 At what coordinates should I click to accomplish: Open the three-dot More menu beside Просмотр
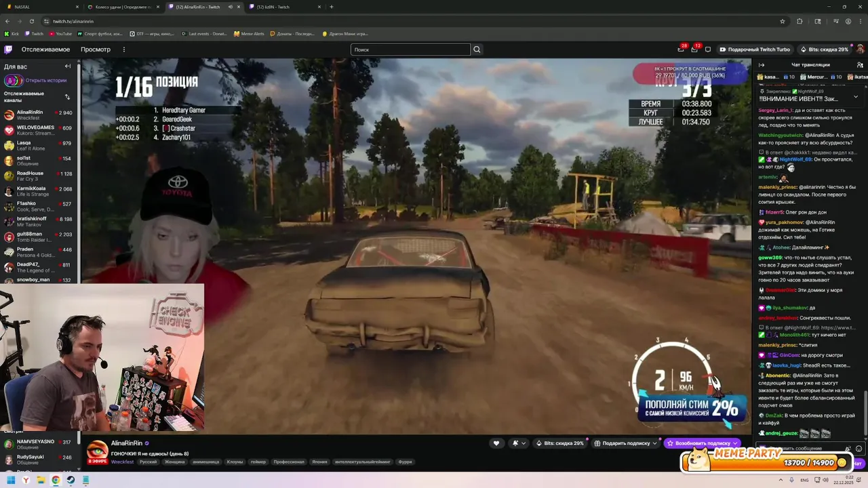[123, 49]
